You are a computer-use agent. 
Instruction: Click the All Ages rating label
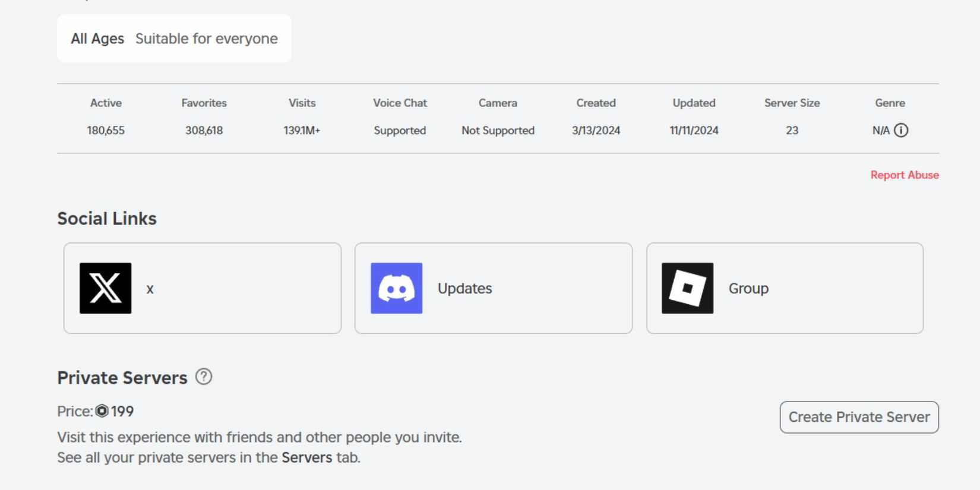pyautogui.click(x=97, y=39)
